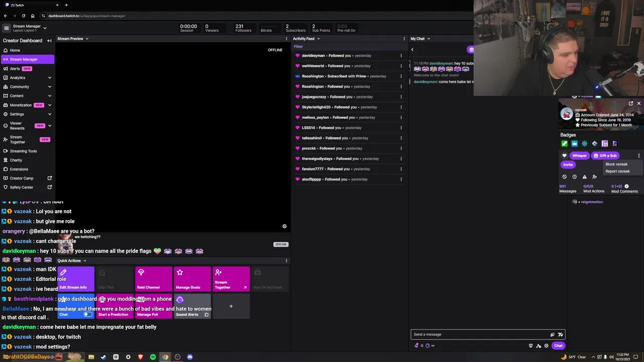Warn vazeak using the warning triangle icon
Viewport: 644px width, 362px height.
coord(585,177)
